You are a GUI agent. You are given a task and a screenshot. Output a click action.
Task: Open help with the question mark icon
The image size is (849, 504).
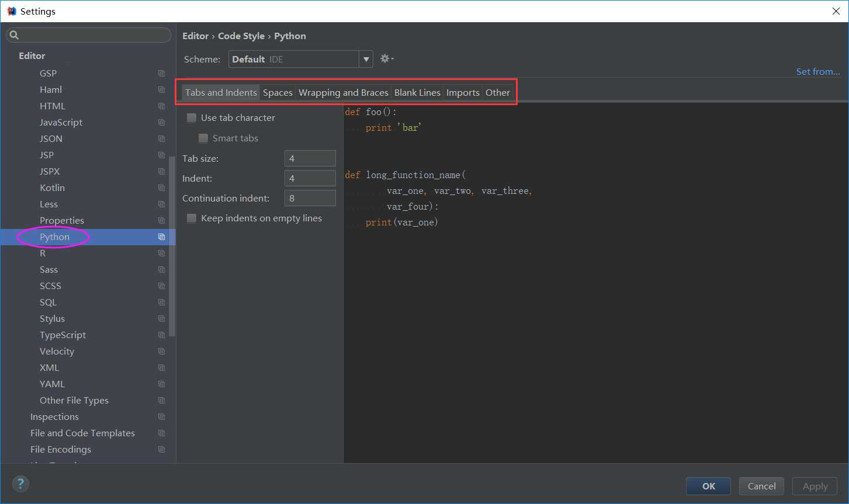[x=20, y=484]
